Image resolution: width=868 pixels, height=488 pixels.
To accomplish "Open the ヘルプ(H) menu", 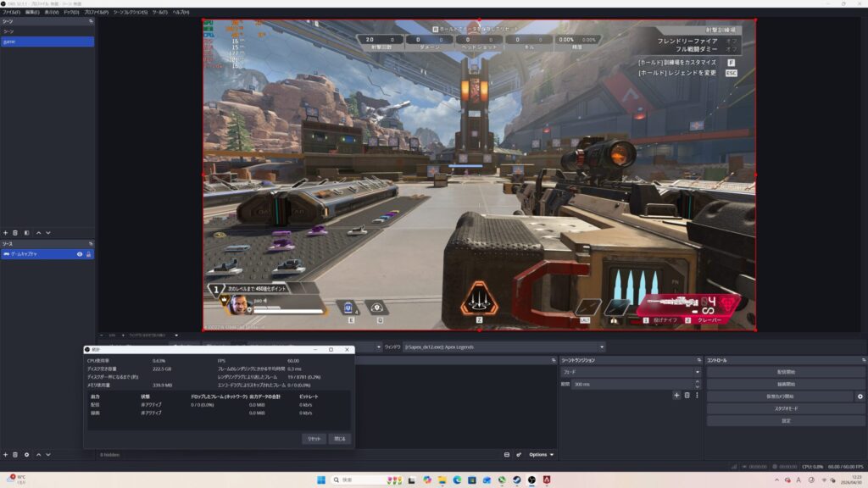I will (x=181, y=12).
